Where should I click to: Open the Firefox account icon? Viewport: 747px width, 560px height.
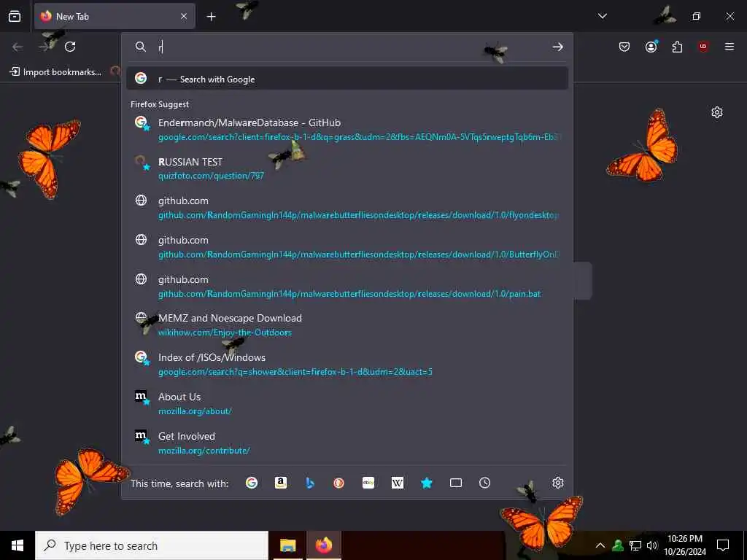coord(651,47)
